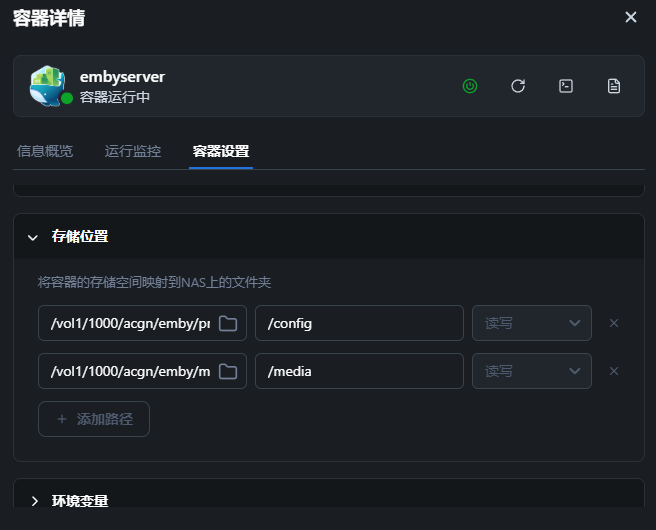Click the 添加路径 button
The height and width of the screenshot is (530, 656).
click(x=94, y=419)
